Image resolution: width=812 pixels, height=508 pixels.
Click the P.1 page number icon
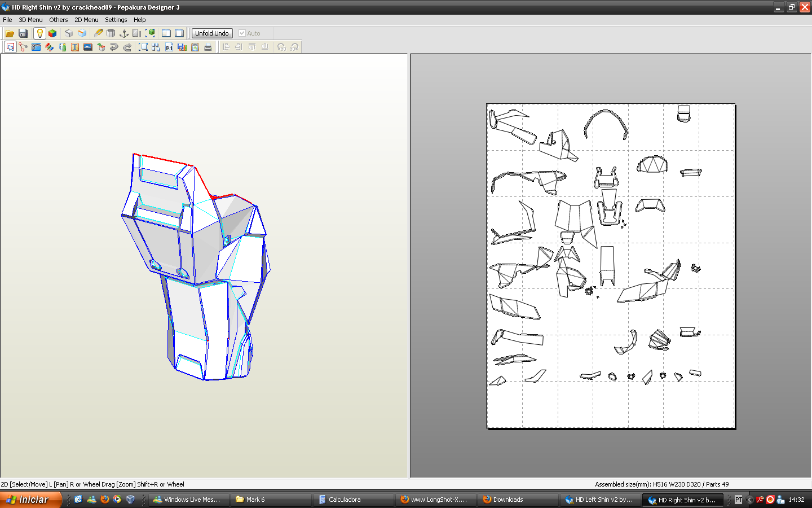(169, 47)
